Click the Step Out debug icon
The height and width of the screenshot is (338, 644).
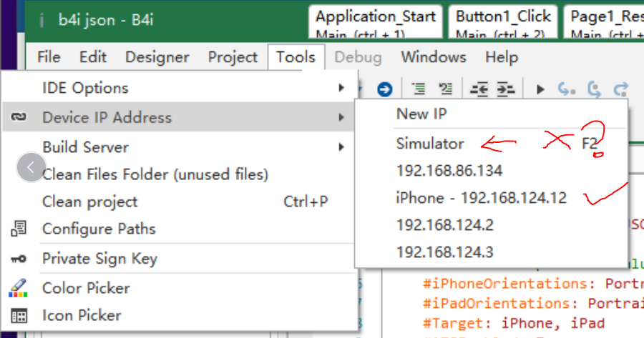[620, 89]
